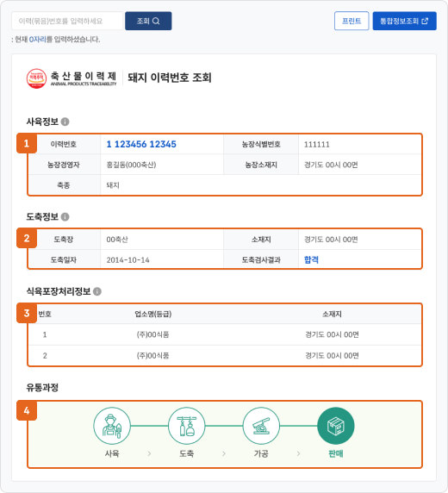Click the 가공 step label
Screen dimensions: 448x493
click(261, 453)
